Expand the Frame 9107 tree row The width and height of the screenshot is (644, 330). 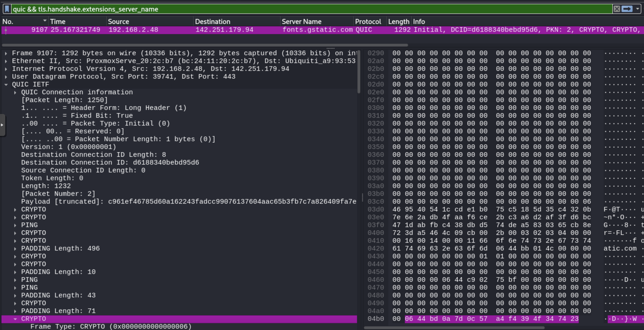[x=6, y=53]
